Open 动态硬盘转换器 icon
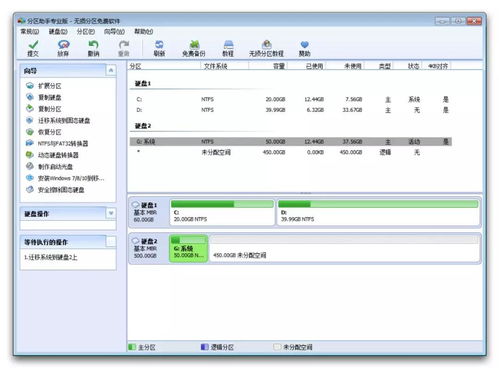499x368 pixels. (30, 155)
